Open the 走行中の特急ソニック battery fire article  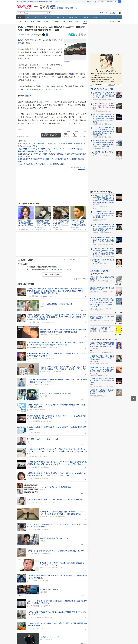coord(63,330)
